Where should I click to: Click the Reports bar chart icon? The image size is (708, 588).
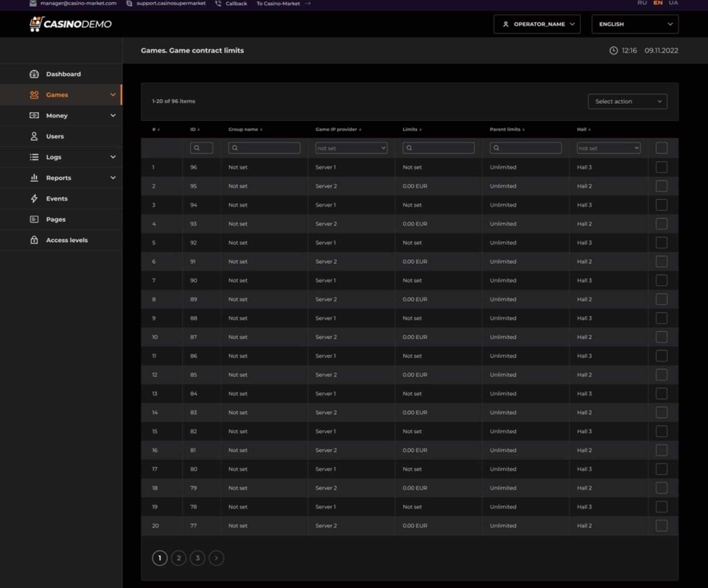(x=34, y=178)
